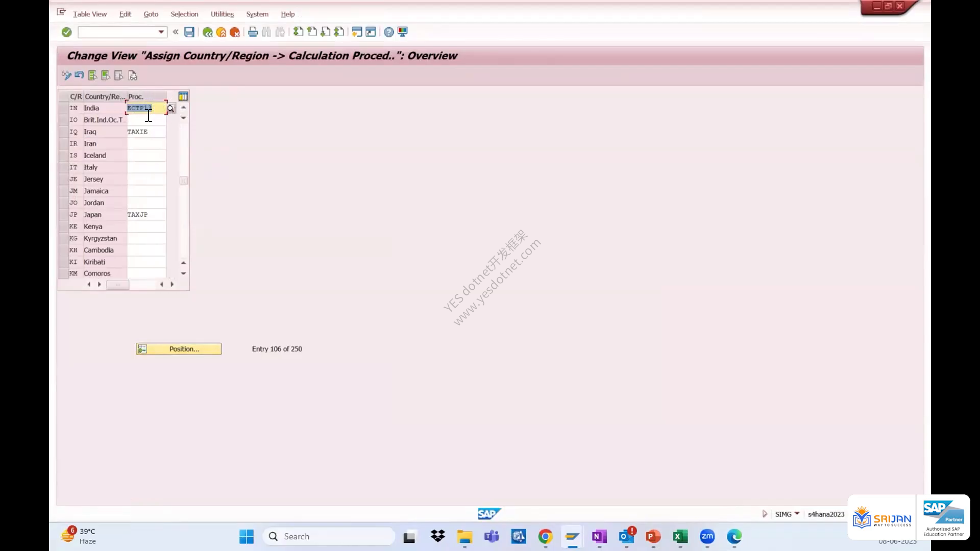Click the Find Next binoculars icon
This screenshot has height=551, width=980.
tap(280, 32)
